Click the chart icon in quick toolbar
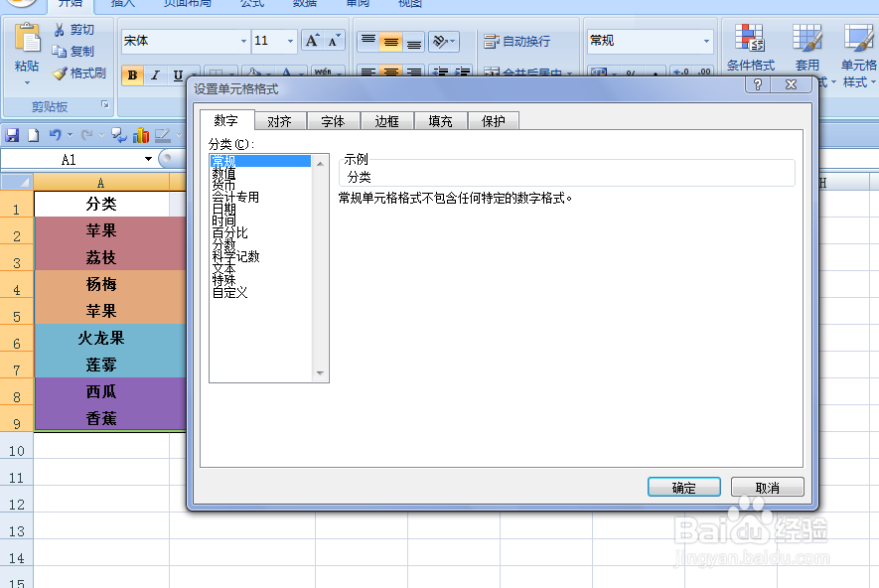The image size is (879, 588). click(x=141, y=135)
